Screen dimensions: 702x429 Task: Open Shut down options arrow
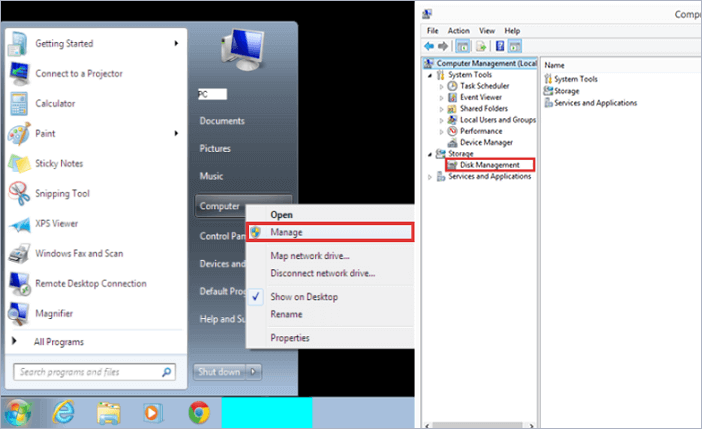[x=253, y=372]
